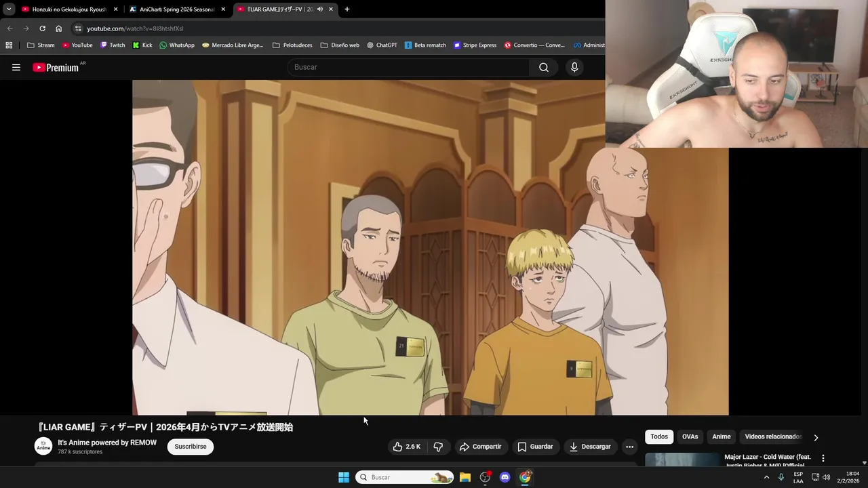Like the video with thumbs up
Screen dimensions: 868x488
pyautogui.click(x=406, y=447)
